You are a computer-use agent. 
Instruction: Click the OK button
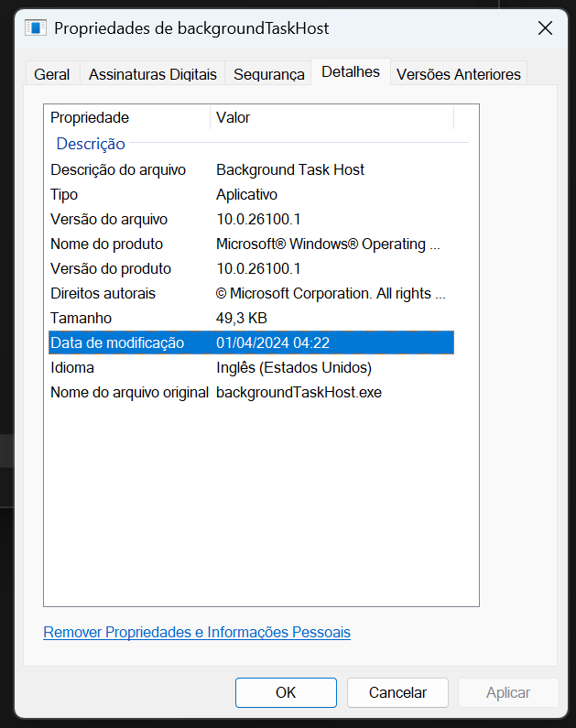point(286,692)
